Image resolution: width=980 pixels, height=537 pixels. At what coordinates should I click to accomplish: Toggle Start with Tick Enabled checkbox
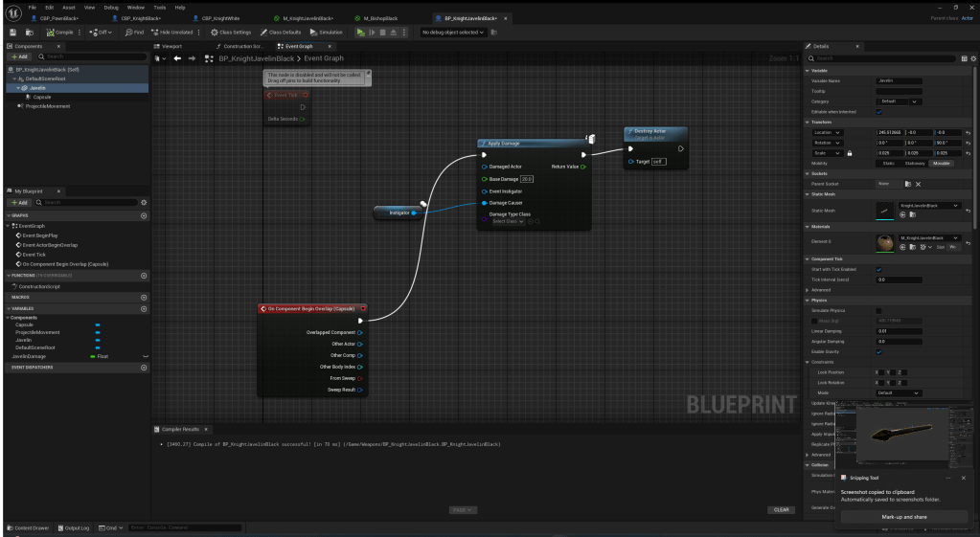click(879, 269)
